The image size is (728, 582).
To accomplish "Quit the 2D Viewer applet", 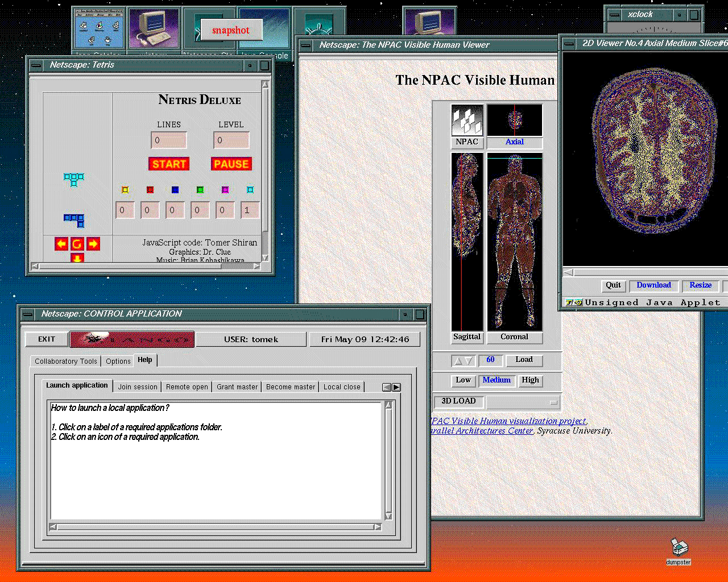I will (614, 285).
